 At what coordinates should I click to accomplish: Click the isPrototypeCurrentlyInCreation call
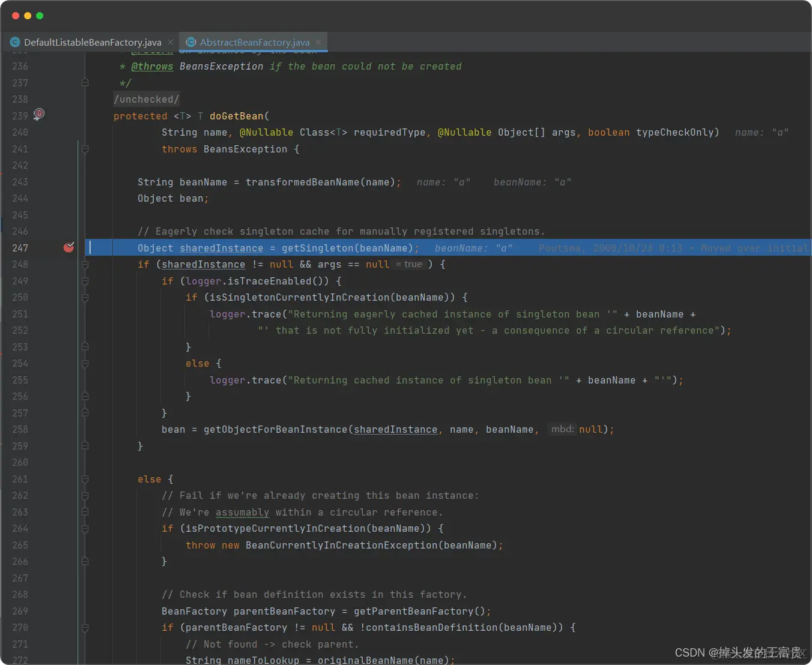276,529
